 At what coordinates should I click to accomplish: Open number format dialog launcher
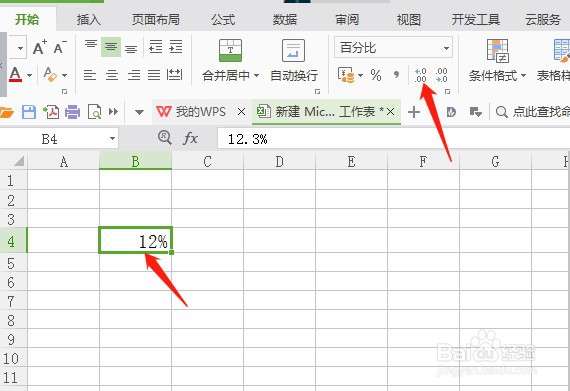point(447,92)
